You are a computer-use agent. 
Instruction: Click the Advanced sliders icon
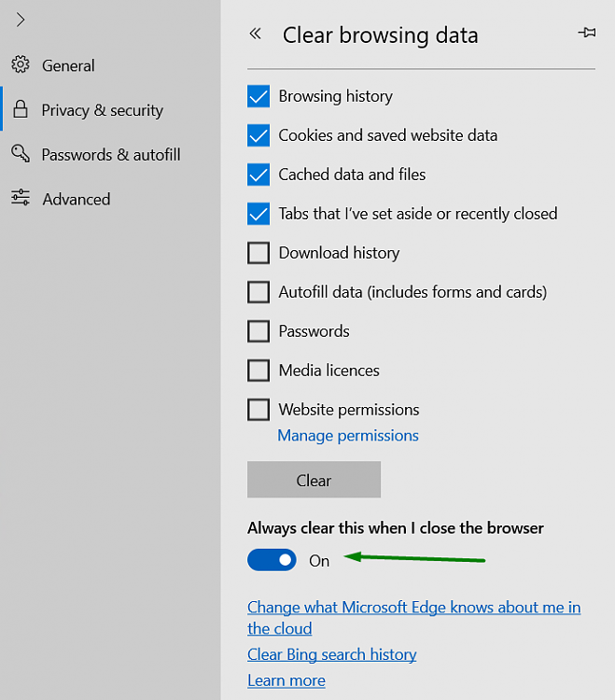click(21, 198)
